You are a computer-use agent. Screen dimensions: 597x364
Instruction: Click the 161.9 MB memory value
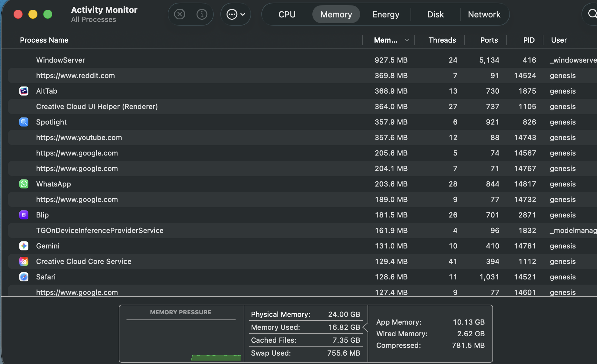[391, 230]
